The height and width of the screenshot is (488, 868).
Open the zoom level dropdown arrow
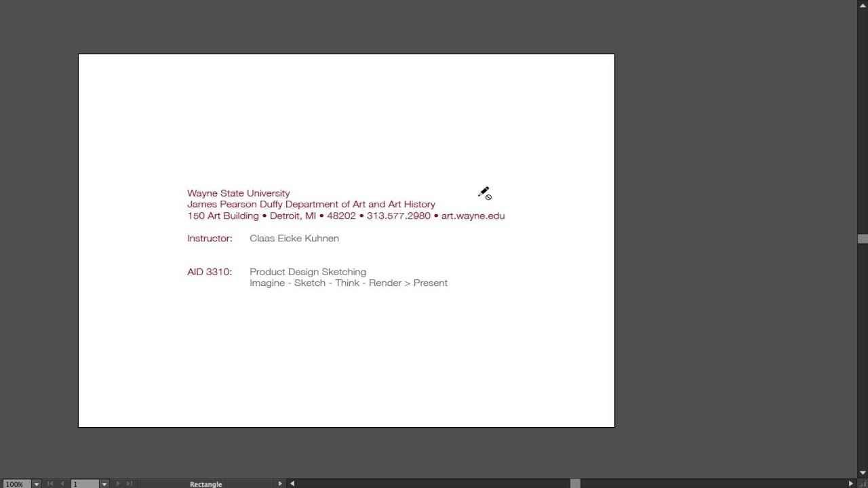pos(37,484)
